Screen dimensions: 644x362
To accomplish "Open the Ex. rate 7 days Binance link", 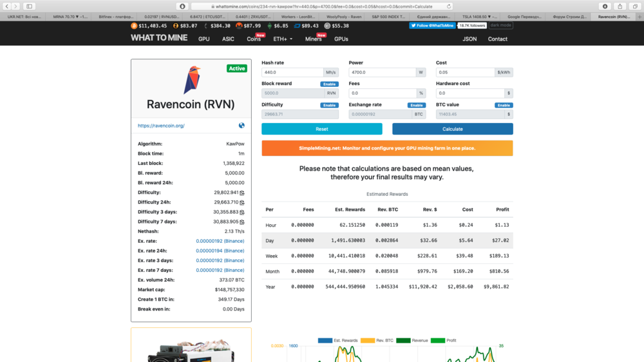I will click(x=220, y=271).
